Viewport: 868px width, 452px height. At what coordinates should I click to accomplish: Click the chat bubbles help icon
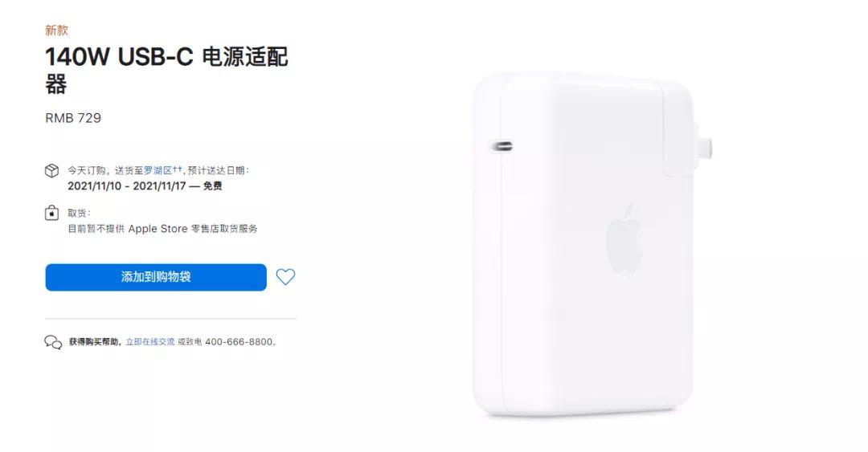[53, 343]
